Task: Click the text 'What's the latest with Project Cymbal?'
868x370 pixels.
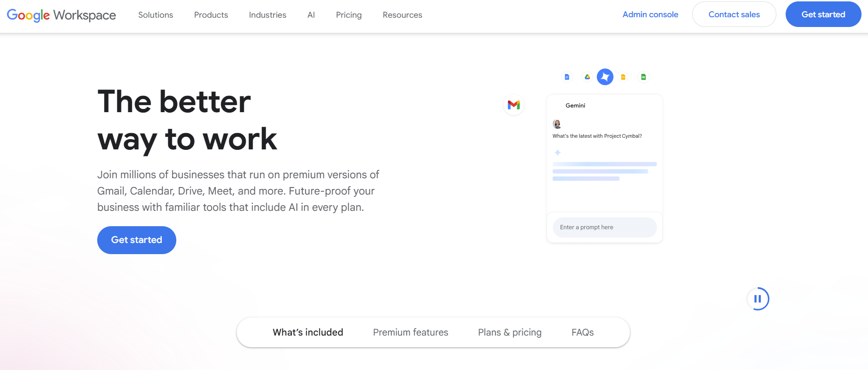Action: 597,136
